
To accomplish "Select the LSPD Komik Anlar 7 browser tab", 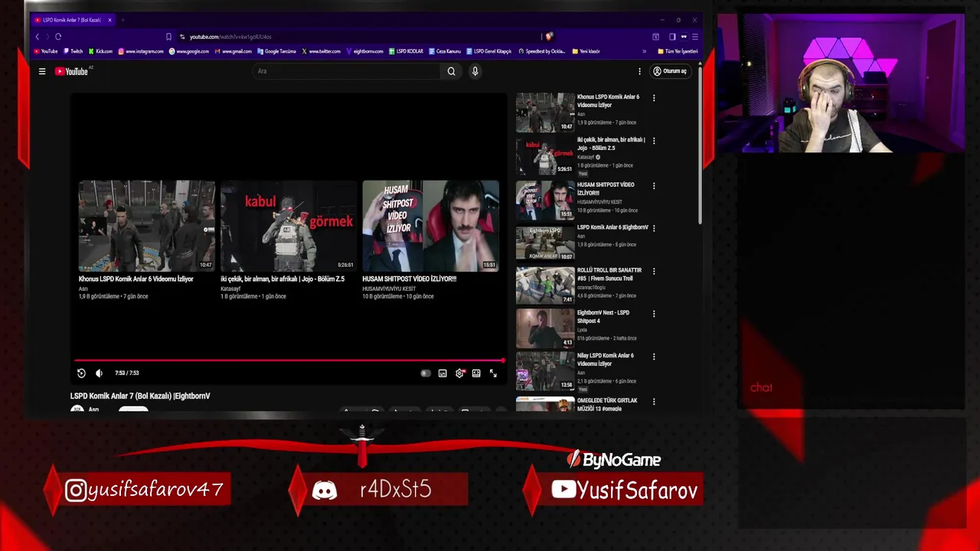I will click(x=73, y=20).
